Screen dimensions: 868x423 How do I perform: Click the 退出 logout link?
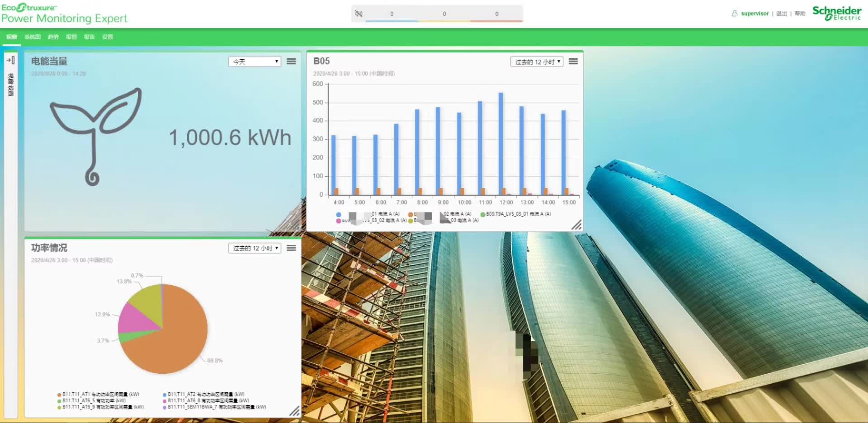781,14
